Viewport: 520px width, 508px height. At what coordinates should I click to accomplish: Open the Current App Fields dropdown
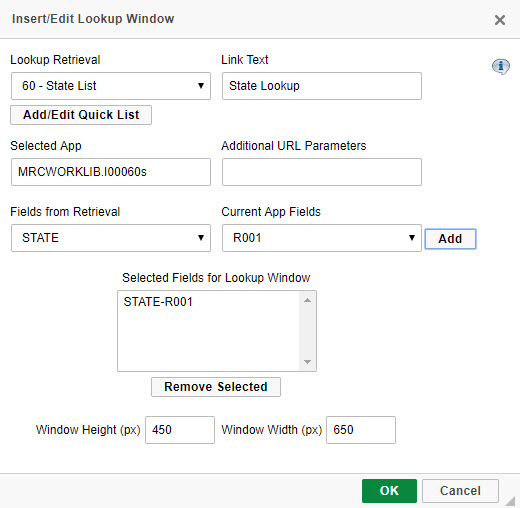(x=322, y=238)
